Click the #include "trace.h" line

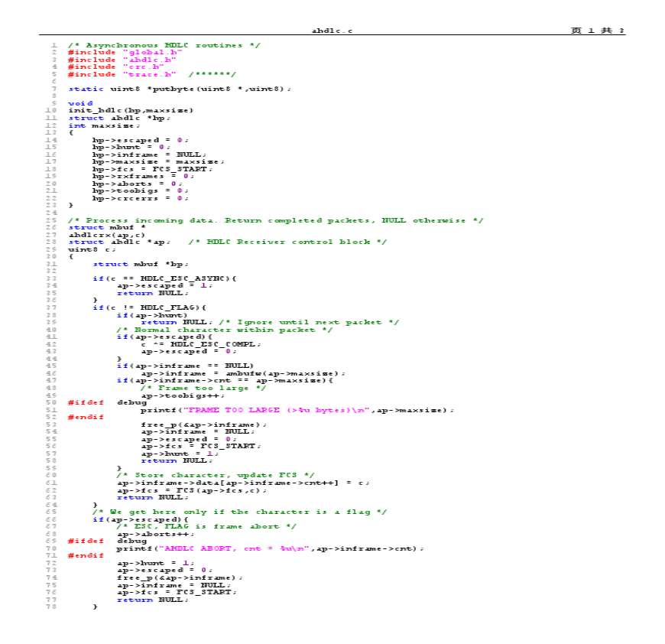point(122,74)
